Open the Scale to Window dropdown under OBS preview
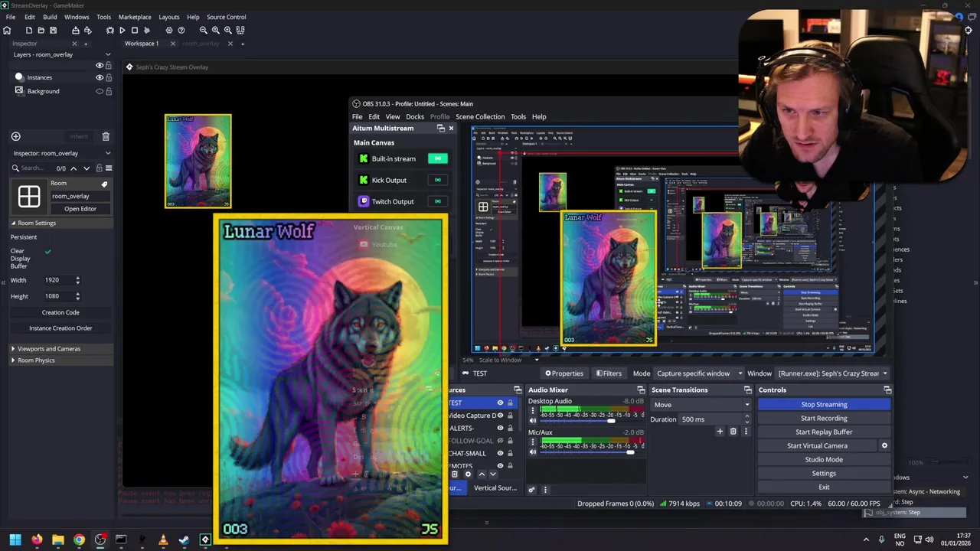 pos(508,360)
